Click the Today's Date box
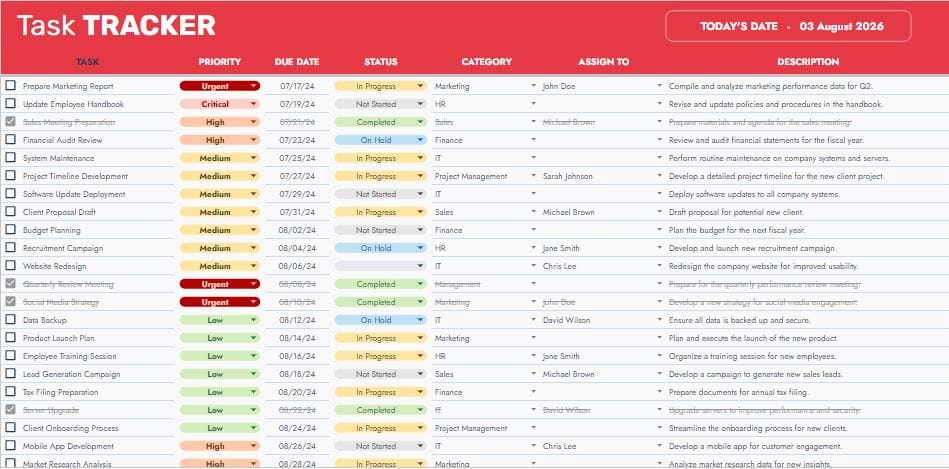This screenshot has height=469, width=949. [x=788, y=26]
